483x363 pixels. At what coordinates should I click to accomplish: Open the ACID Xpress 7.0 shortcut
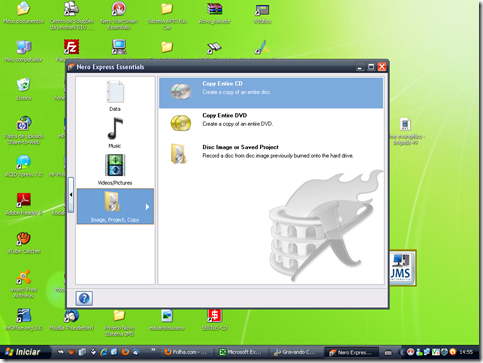(24, 166)
